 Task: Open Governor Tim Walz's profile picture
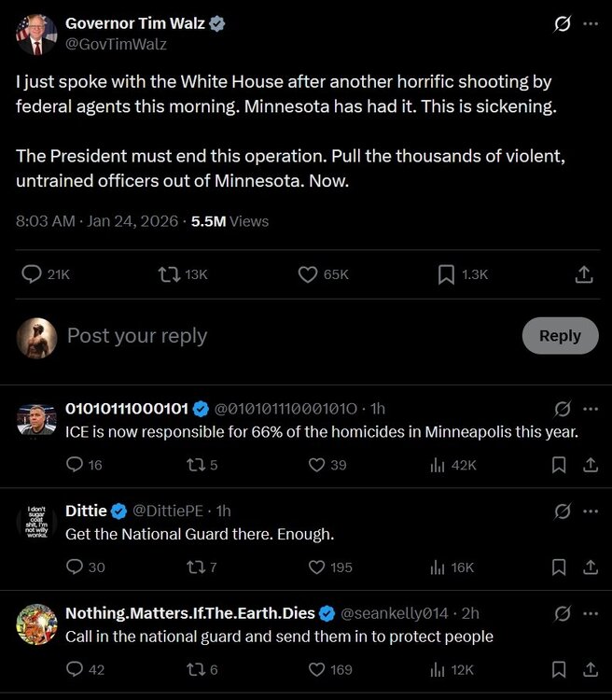[x=36, y=35]
